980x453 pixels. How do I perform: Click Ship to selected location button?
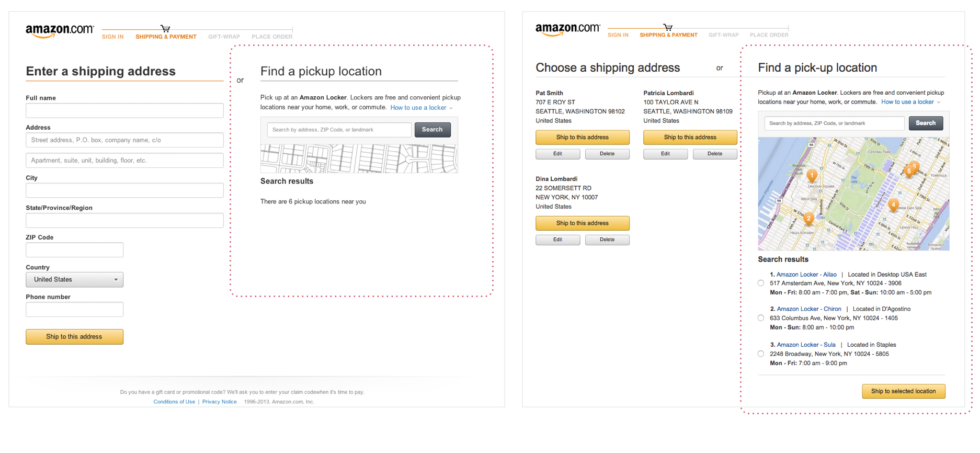(904, 391)
